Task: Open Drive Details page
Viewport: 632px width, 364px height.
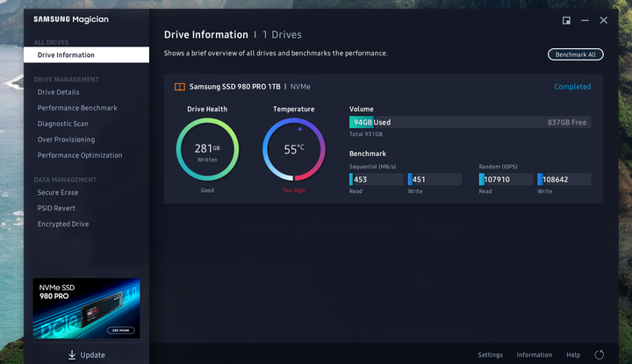Action: [x=59, y=92]
